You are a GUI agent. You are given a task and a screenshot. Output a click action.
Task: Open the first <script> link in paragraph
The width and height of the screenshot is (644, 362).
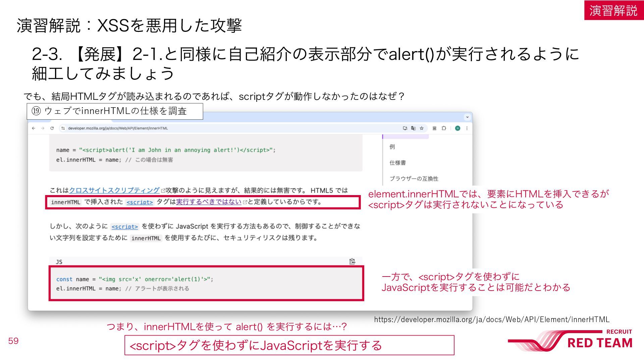140,202
